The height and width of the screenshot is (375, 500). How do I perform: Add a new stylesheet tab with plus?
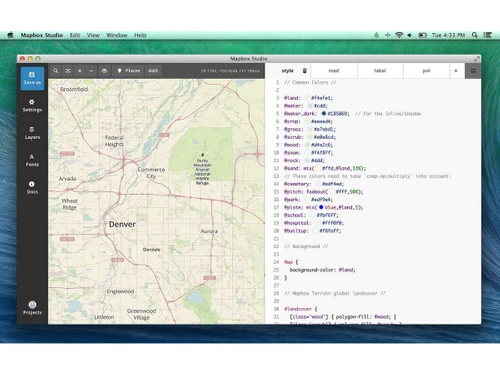point(456,71)
